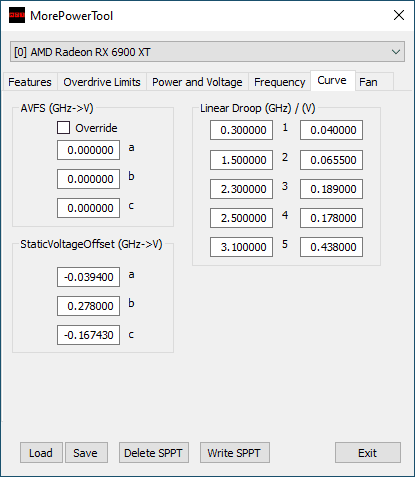The width and height of the screenshot is (415, 477).
Task: Click the Linear Droop (GHz) / (V) label
Action: (258, 108)
